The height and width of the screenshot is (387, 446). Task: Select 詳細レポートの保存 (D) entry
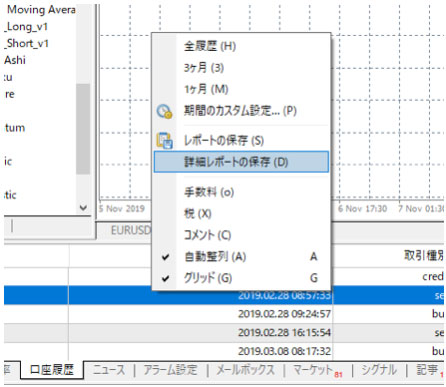[241, 162]
